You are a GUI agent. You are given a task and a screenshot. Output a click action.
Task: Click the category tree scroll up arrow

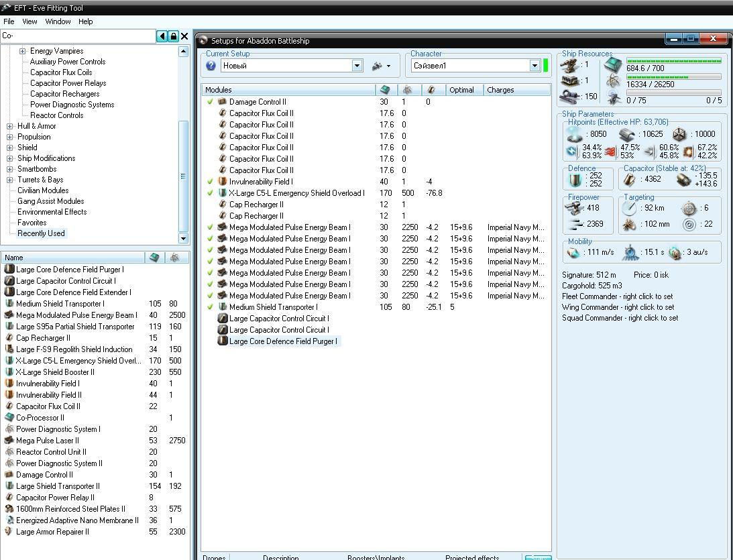tap(183, 52)
